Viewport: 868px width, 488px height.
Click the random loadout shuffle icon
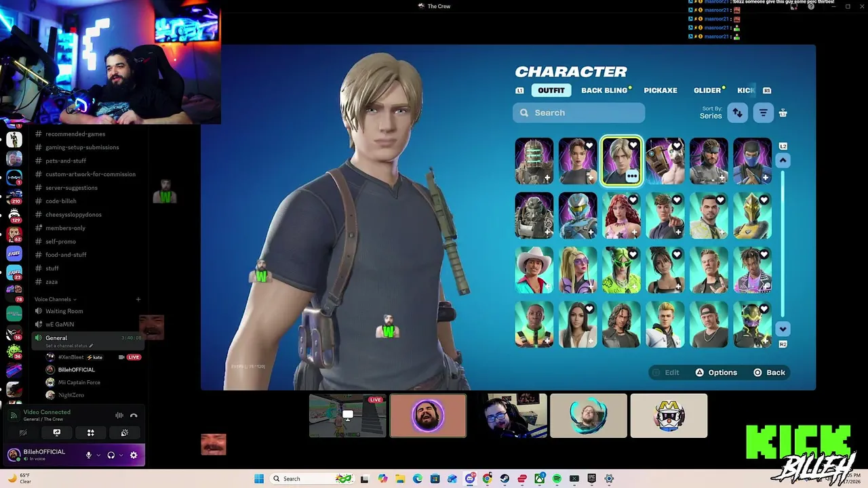click(x=783, y=113)
